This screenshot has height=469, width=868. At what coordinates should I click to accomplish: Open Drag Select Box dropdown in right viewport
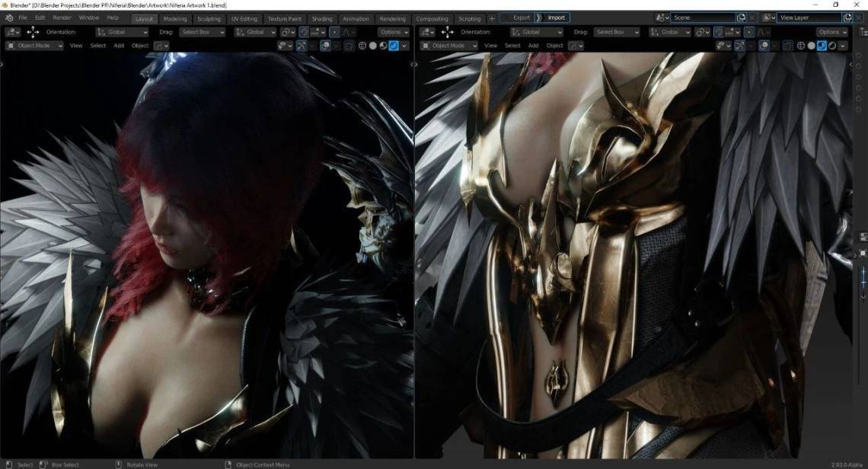click(x=617, y=32)
